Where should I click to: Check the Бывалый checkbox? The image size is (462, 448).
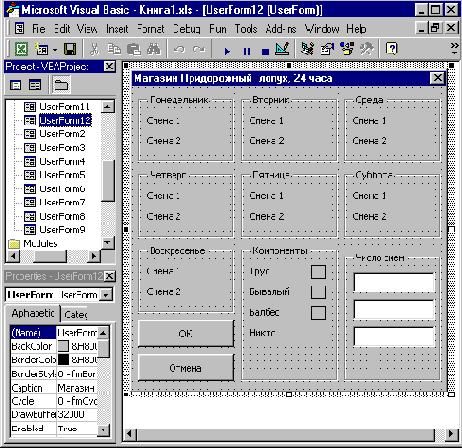point(318,292)
